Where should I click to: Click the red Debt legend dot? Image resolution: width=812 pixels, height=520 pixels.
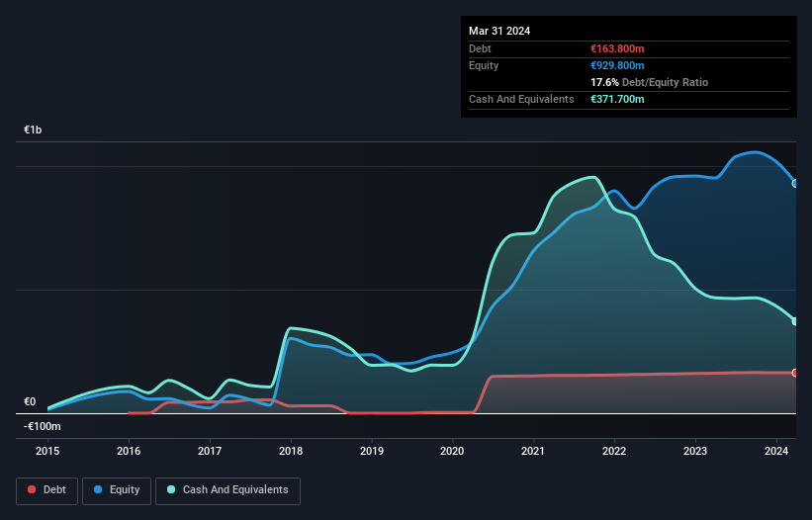click(x=32, y=489)
